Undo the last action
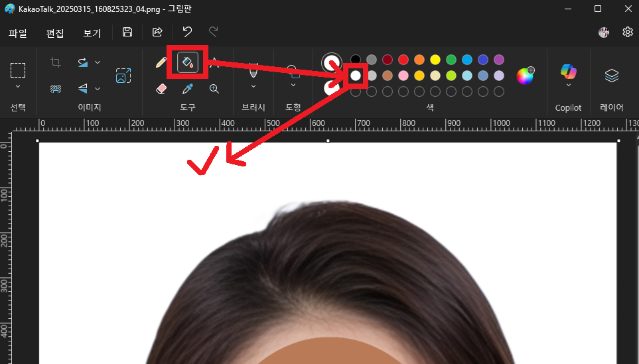639x364 pixels. click(x=187, y=32)
